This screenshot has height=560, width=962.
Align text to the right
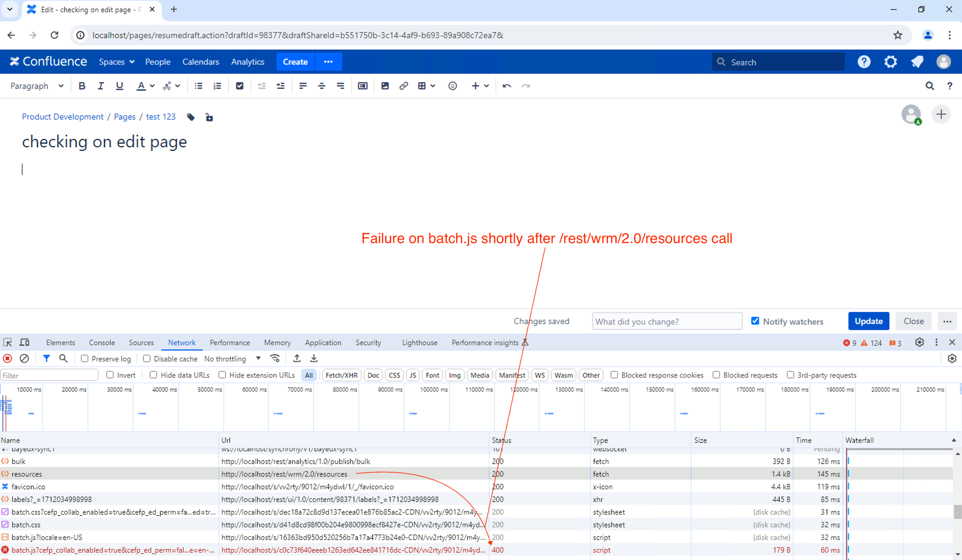click(340, 86)
